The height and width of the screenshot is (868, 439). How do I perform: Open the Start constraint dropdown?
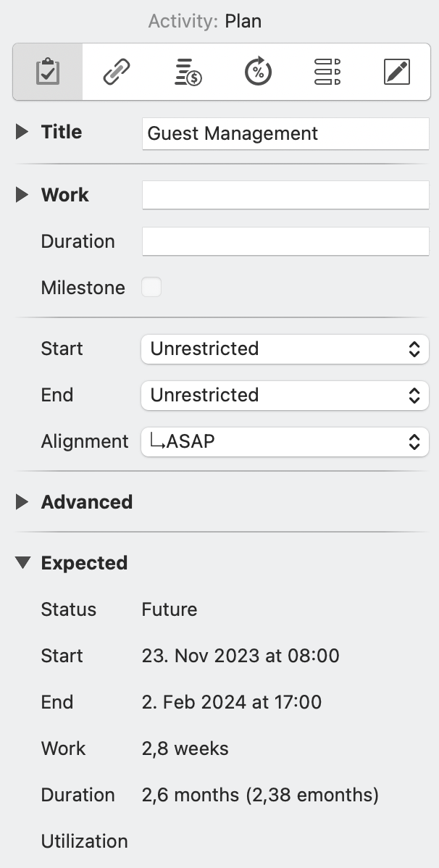[285, 349]
